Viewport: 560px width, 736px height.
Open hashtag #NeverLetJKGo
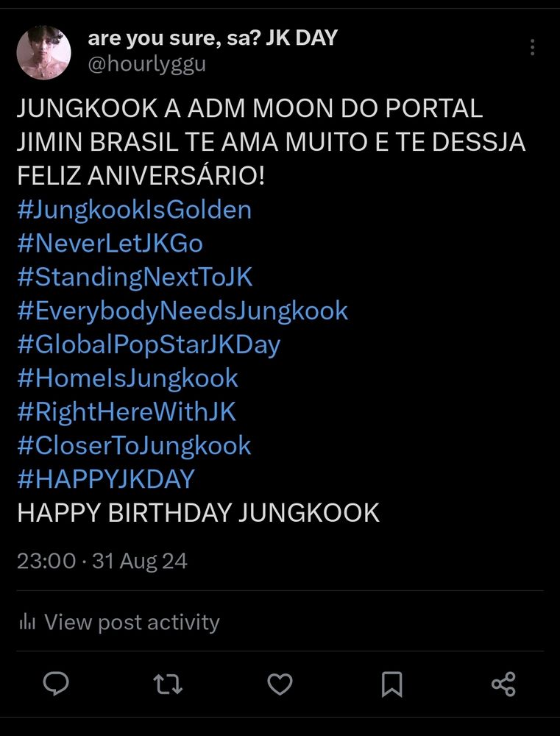[x=110, y=244]
